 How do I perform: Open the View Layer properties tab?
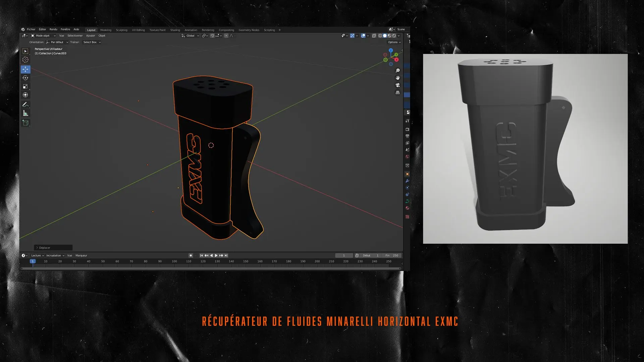[x=408, y=143]
